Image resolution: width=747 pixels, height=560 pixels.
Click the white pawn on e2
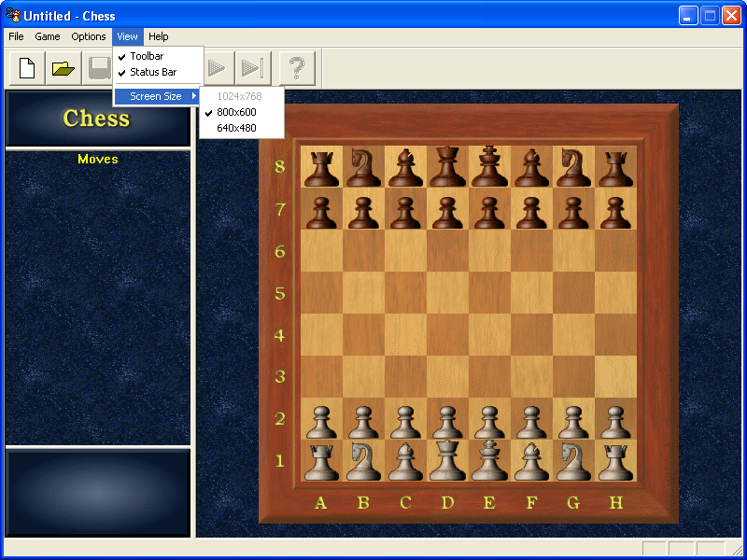click(489, 418)
